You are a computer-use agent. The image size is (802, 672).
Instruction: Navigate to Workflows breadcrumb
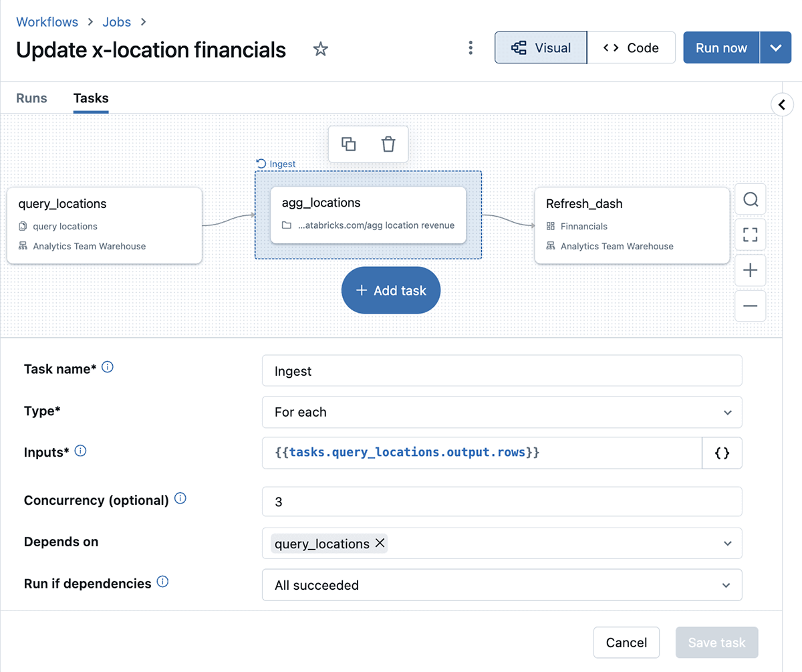click(x=47, y=21)
